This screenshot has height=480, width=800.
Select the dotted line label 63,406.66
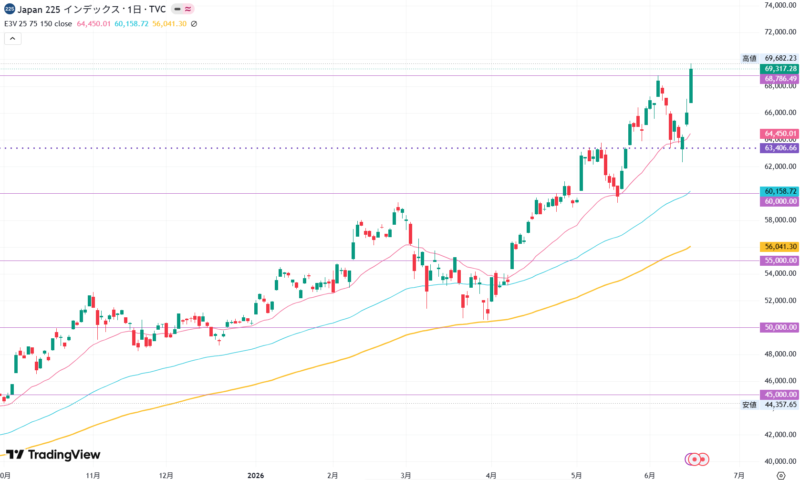pyautogui.click(x=779, y=148)
